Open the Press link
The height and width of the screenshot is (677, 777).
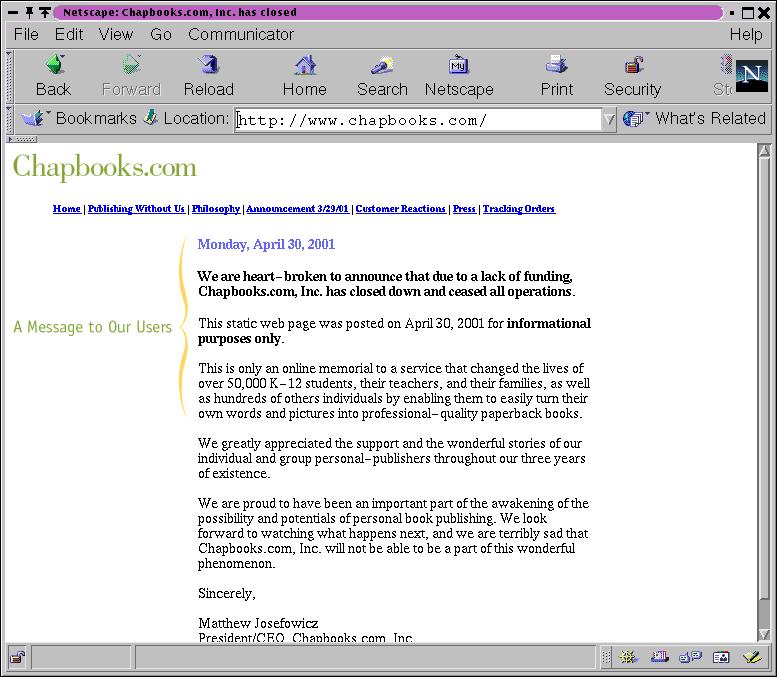coord(464,209)
